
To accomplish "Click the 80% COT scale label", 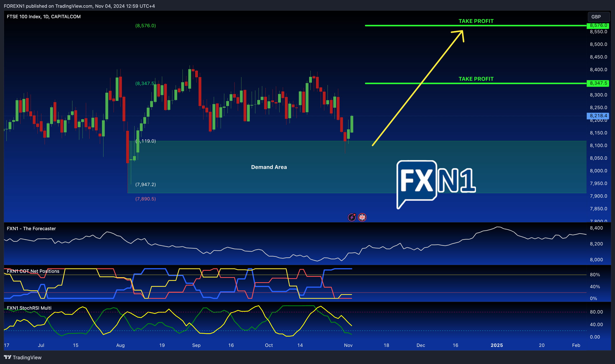I will pos(595,275).
